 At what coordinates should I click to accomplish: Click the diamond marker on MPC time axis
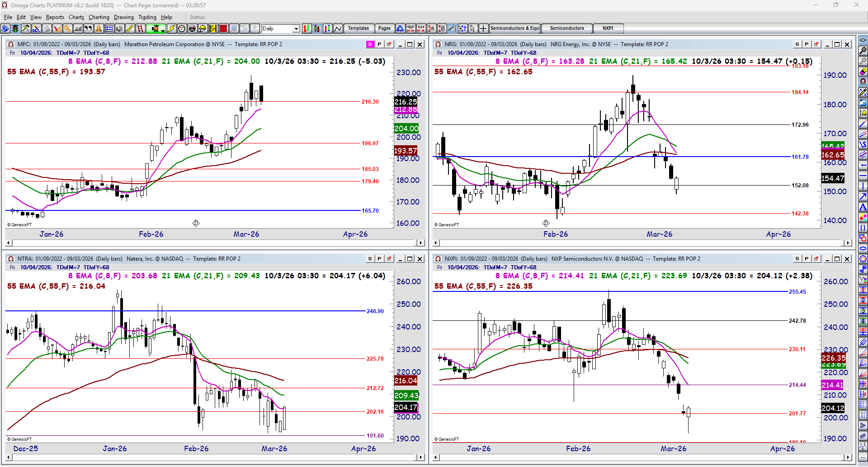pyautogui.click(x=196, y=223)
